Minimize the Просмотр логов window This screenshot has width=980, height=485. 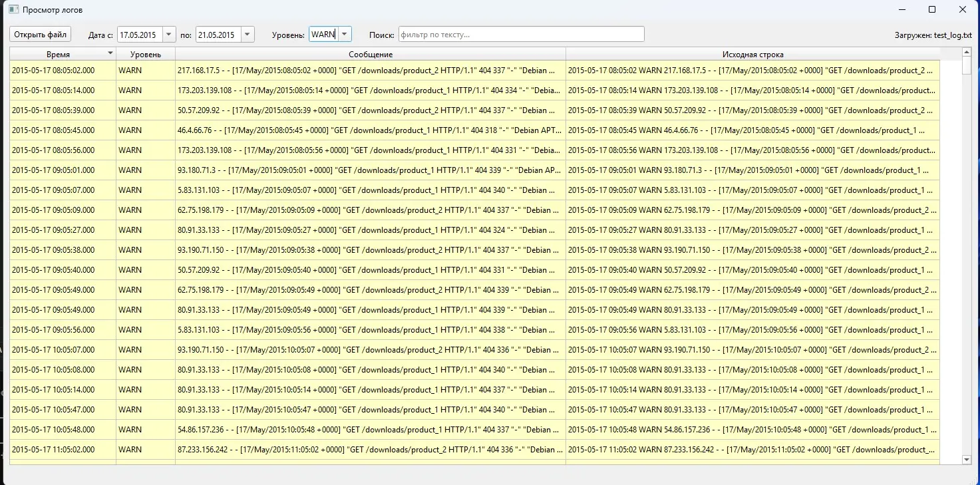point(901,10)
